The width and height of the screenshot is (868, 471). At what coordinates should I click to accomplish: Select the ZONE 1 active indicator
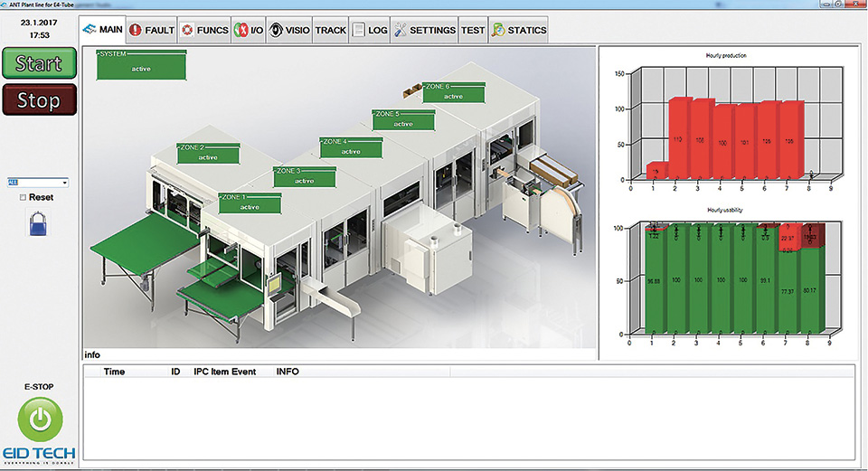tap(250, 203)
